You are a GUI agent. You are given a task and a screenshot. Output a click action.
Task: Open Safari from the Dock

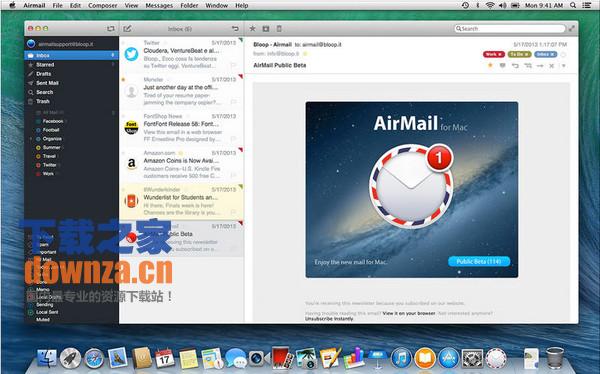94,358
